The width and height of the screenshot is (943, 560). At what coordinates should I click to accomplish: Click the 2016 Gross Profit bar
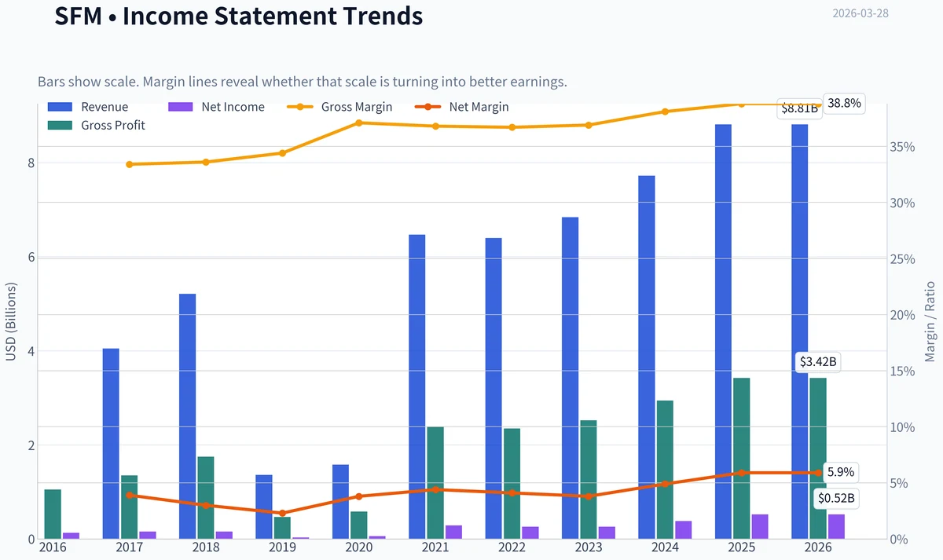(x=53, y=514)
